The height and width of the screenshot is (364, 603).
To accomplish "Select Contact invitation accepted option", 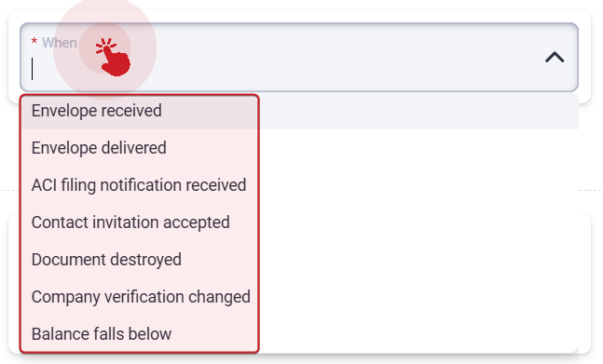I will click(x=140, y=222).
